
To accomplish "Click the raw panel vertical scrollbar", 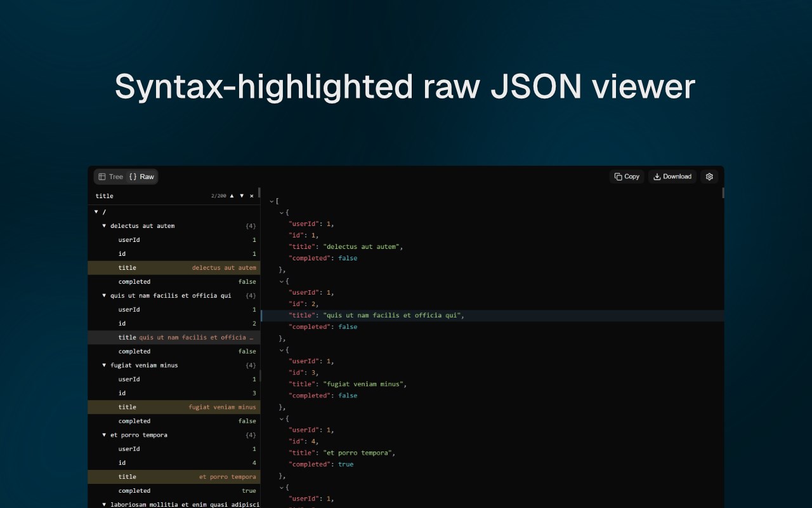I will tap(722, 193).
